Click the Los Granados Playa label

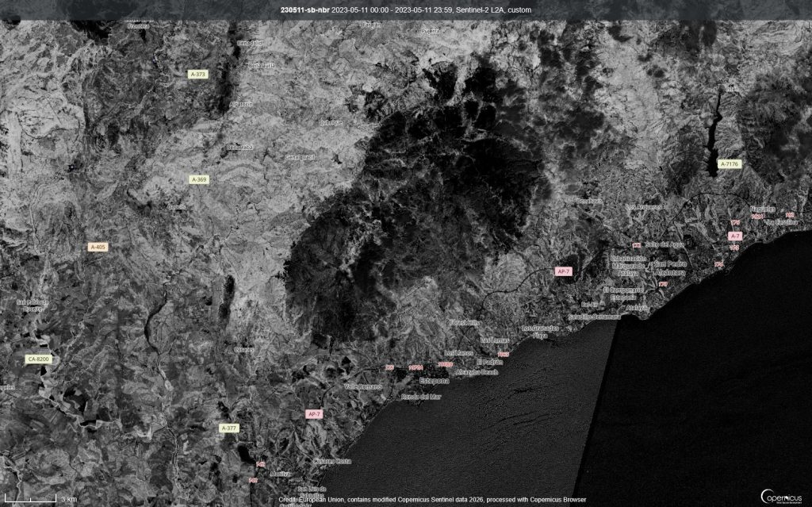[x=540, y=332]
